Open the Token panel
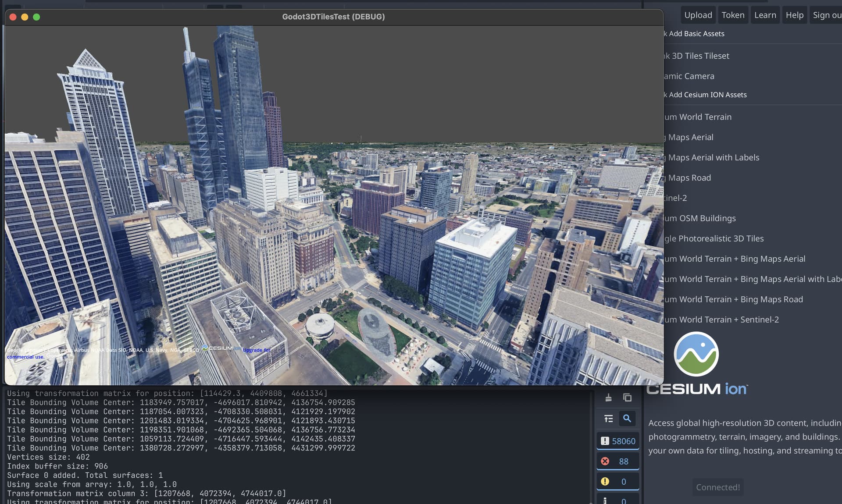 733,15
